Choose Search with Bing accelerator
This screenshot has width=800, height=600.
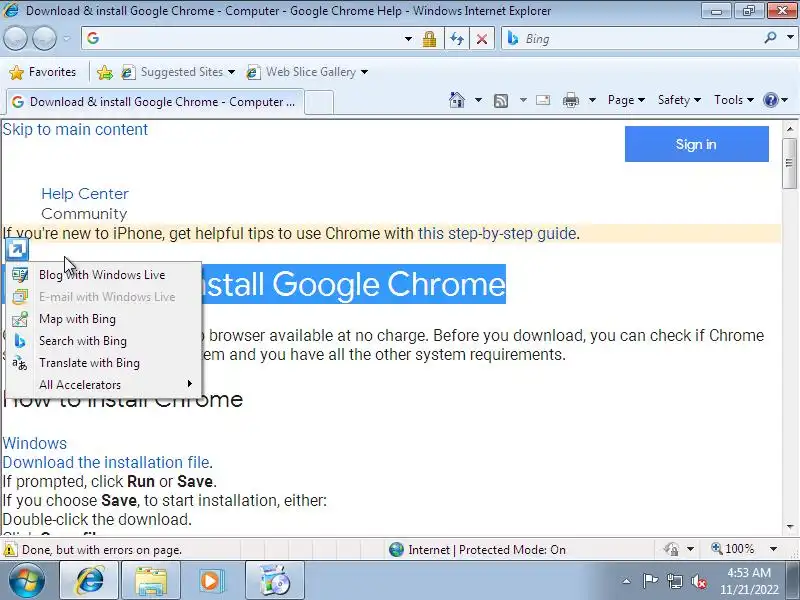pos(104,341)
